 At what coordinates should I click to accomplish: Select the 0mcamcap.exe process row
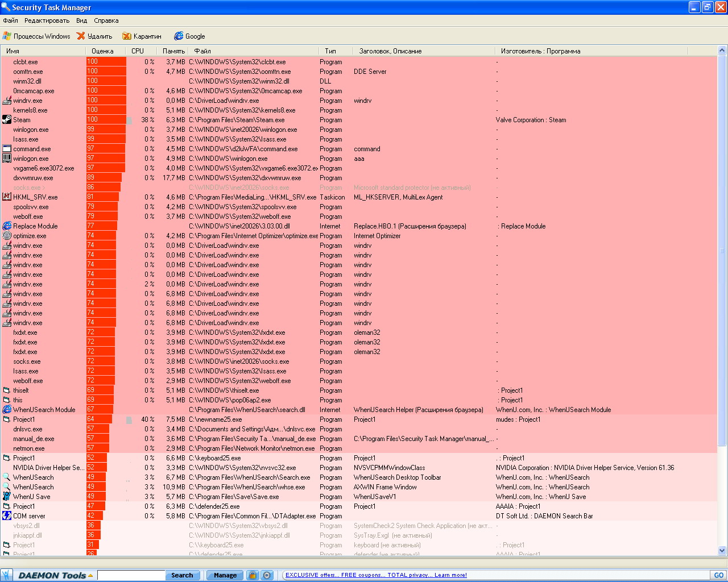coord(359,91)
